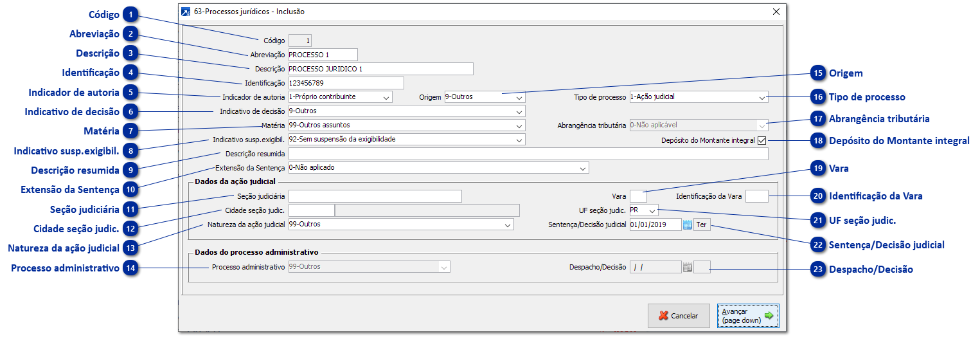Image resolution: width=980 pixels, height=339 pixels.
Task: Click the Cancelar button
Action: tap(679, 316)
